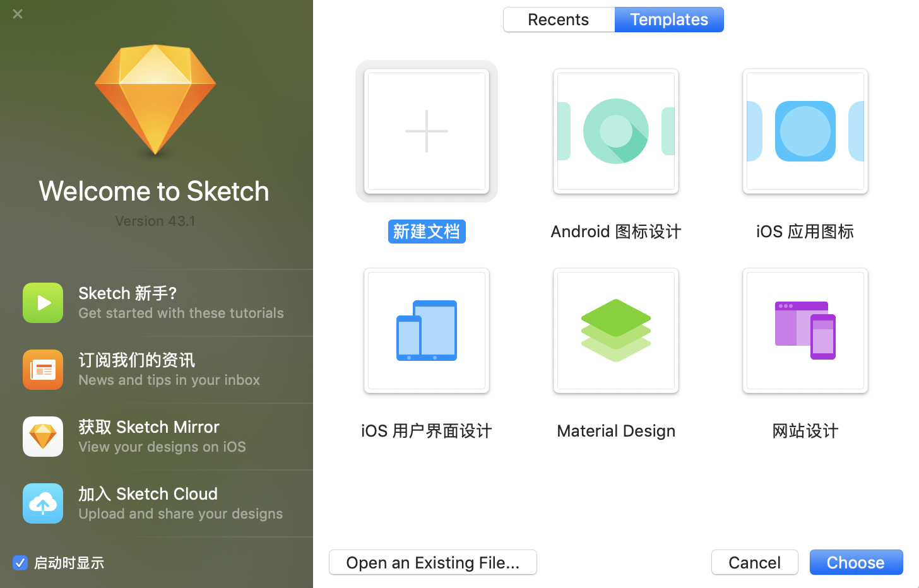The width and height of the screenshot is (919, 588).
Task: Click the green tutorials play icon
Action: coord(42,303)
